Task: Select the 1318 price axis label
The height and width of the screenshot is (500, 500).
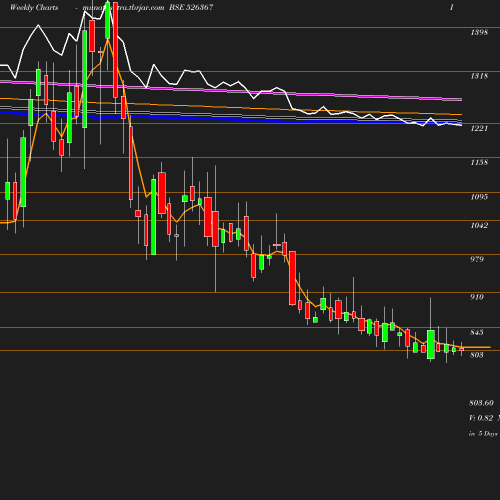Action: click(x=479, y=76)
